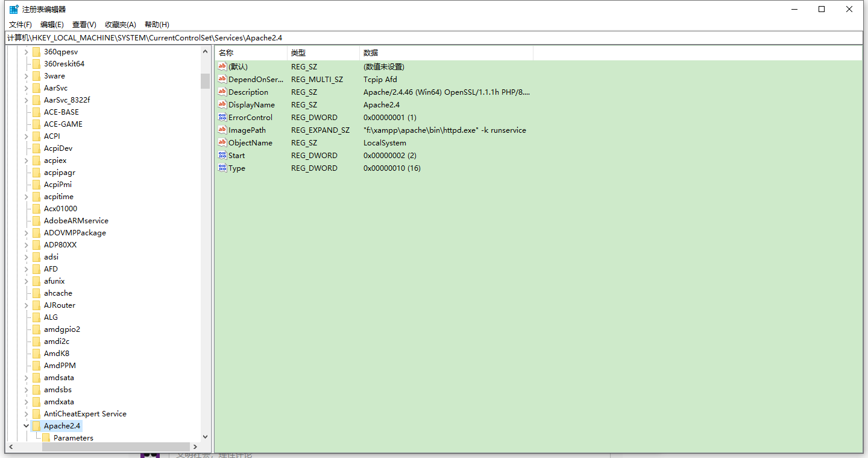
Task: Select the DependOnSer... multi-string icon
Action: (222, 79)
